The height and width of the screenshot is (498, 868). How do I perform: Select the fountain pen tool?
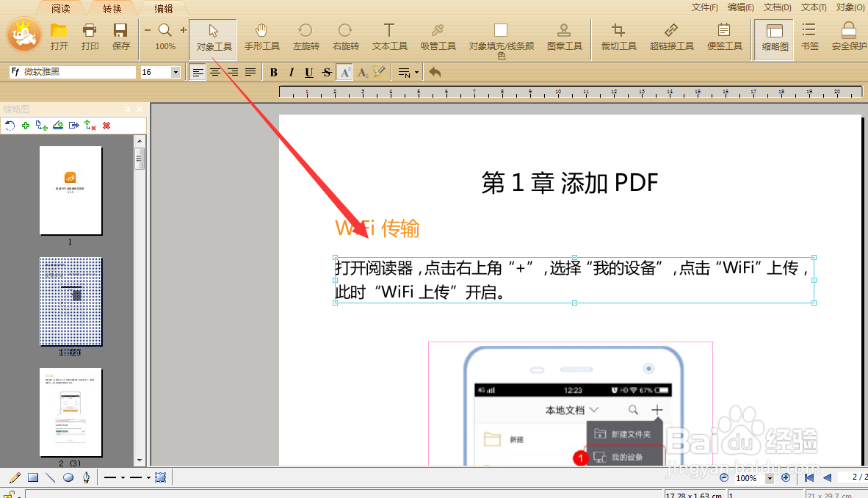(x=87, y=477)
